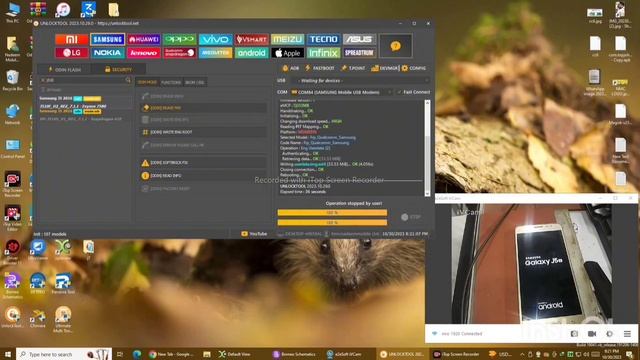Click the [ODIN] Softbrick Fix button
640x360 pixels.
coord(203,162)
